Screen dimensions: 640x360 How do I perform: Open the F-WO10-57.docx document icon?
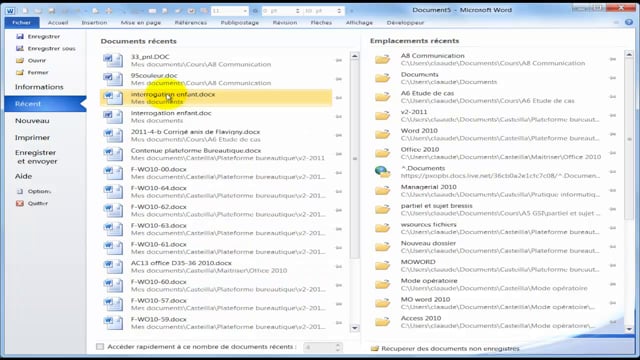(x=113, y=304)
